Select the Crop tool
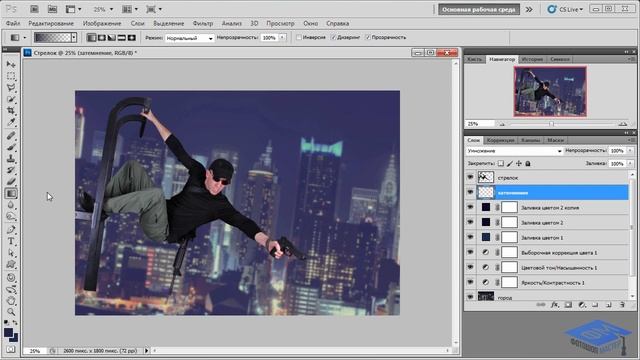This screenshot has width=640, height=360. (11, 111)
